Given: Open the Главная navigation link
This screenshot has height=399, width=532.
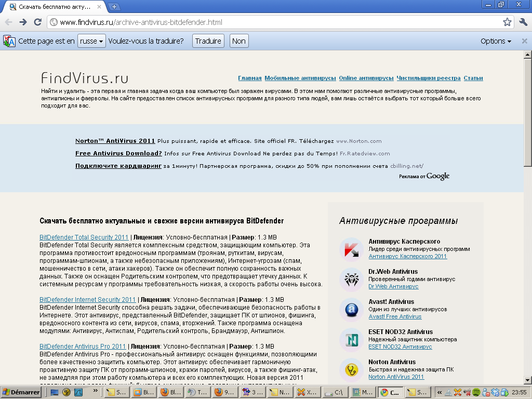Looking at the screenshot, I should 250,78.
